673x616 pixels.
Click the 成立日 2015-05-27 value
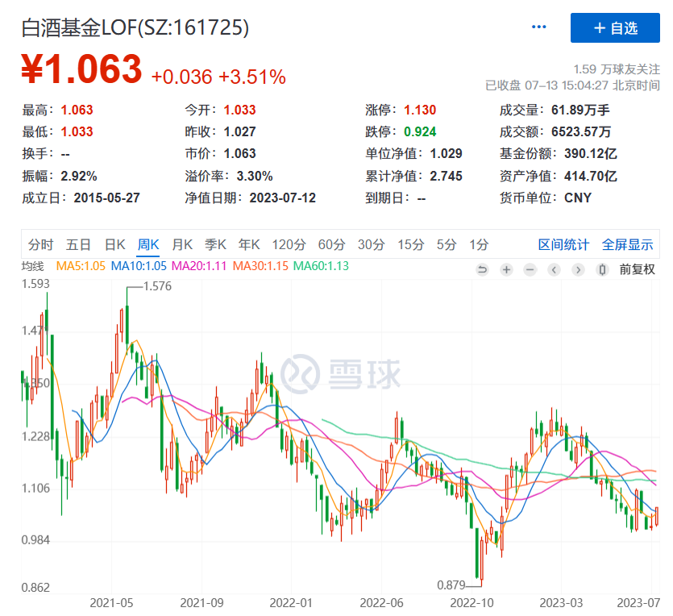107,198
